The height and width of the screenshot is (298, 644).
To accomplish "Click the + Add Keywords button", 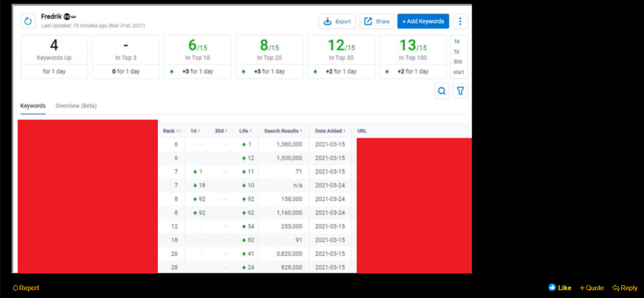I will pos(423,21).
